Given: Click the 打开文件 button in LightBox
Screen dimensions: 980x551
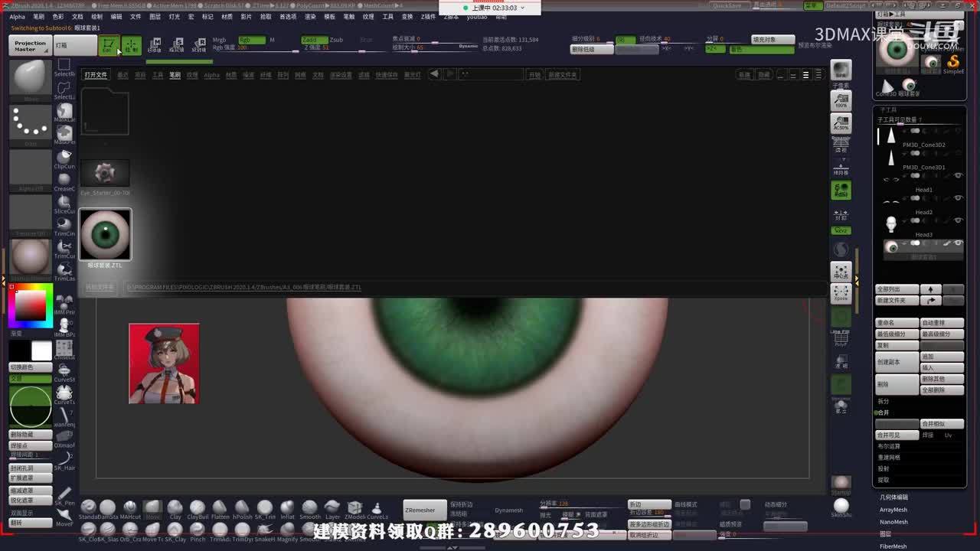Looking at the screenshot, I should tap(96, 75).
